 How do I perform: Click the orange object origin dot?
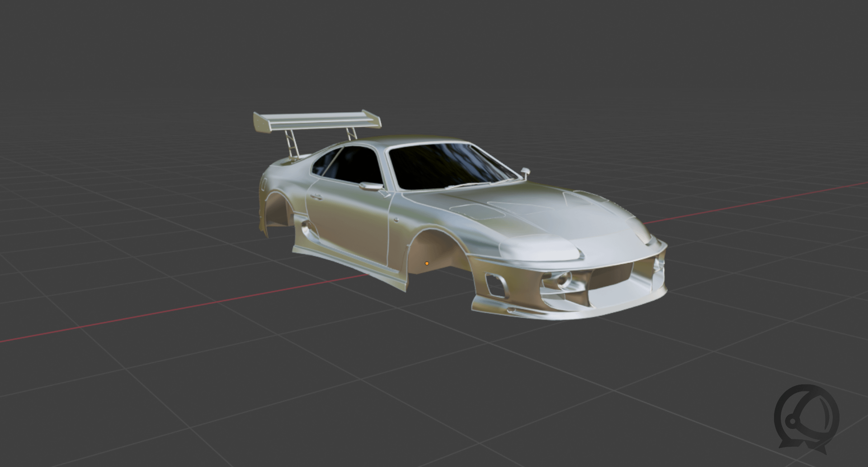(427, 263)
